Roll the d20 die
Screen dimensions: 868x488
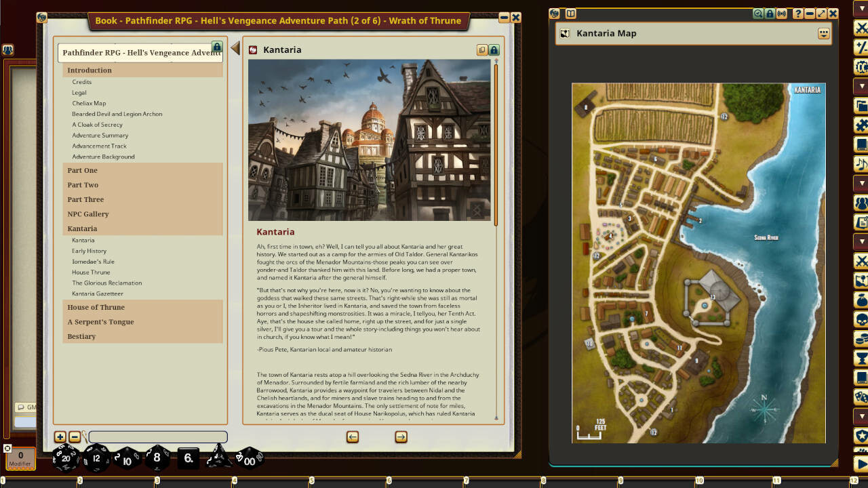66,459
